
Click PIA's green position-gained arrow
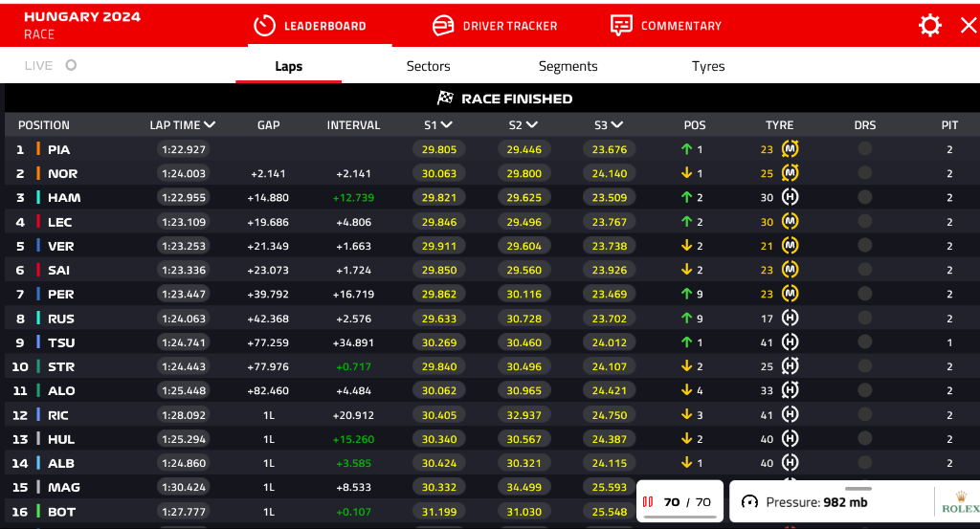(x=686, y=149)
